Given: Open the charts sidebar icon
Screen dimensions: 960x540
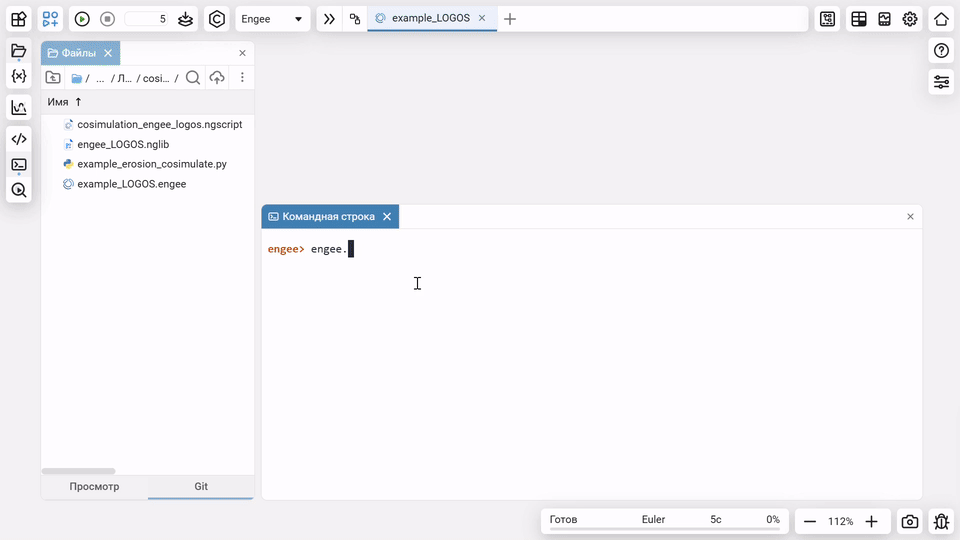Looking at the screenshot, I should pos(19,108).
